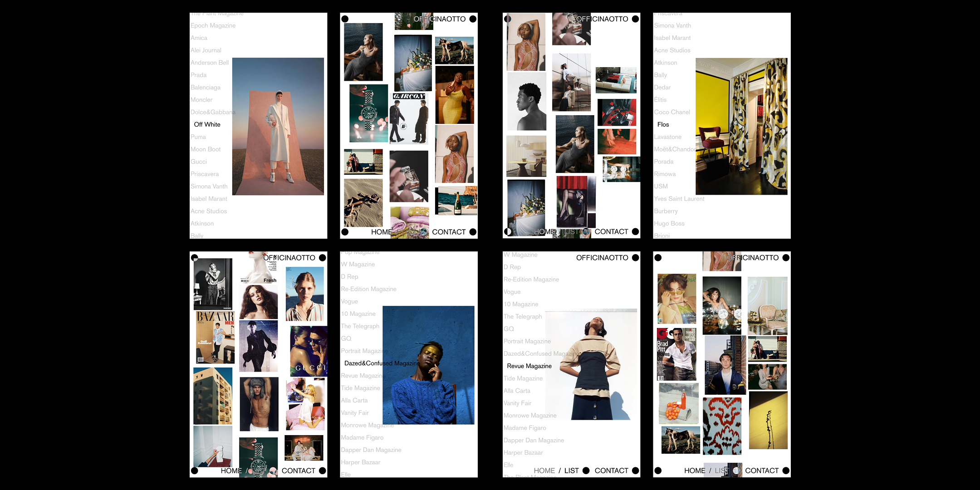Open the Balenciaga list item

pos(206,88)
